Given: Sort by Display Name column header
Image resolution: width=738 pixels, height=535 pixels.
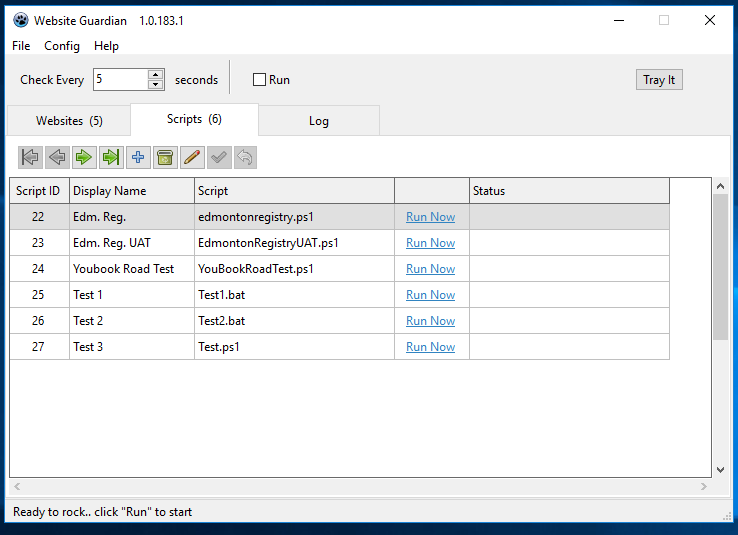Looking at the screenshot, I should [x=132, y=191].
